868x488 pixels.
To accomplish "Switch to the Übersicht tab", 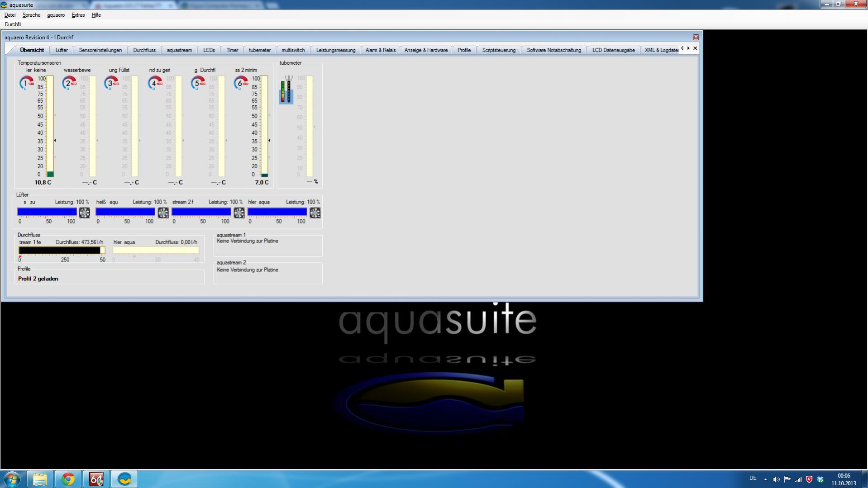I will (32, 50).
